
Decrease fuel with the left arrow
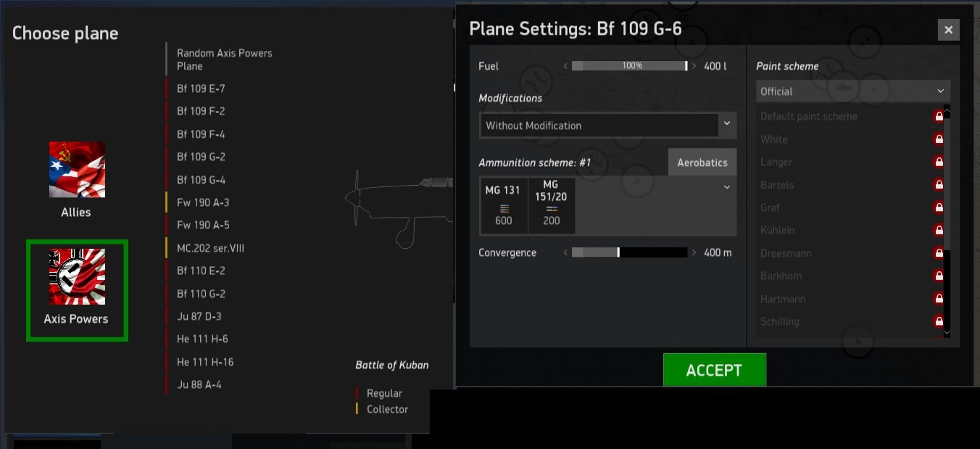[x=565, y=66]
